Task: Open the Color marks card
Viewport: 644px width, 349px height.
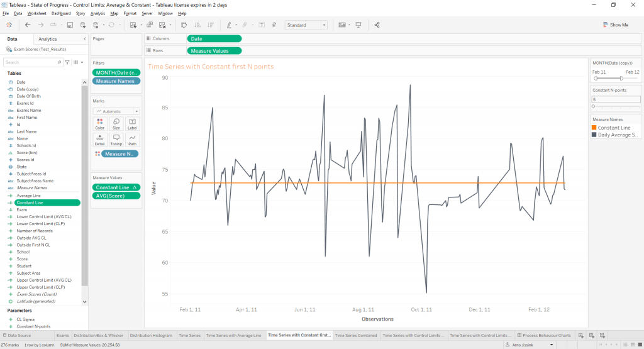Action: 100,123
